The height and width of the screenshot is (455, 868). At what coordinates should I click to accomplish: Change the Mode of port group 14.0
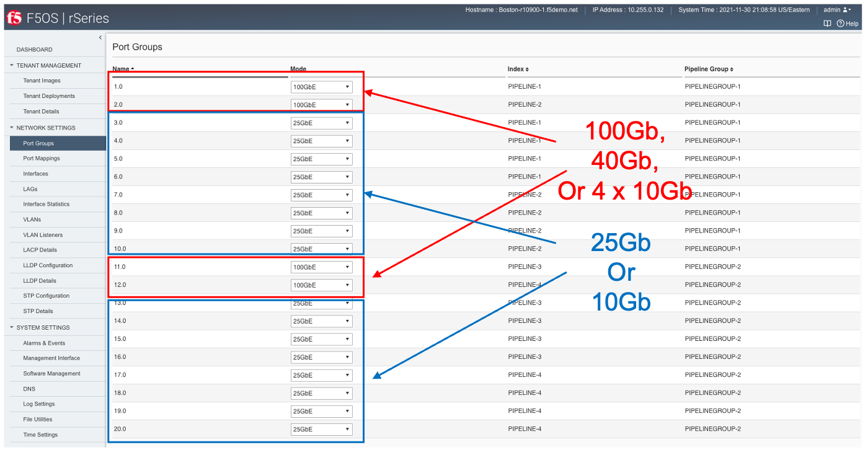pos(321,321)
